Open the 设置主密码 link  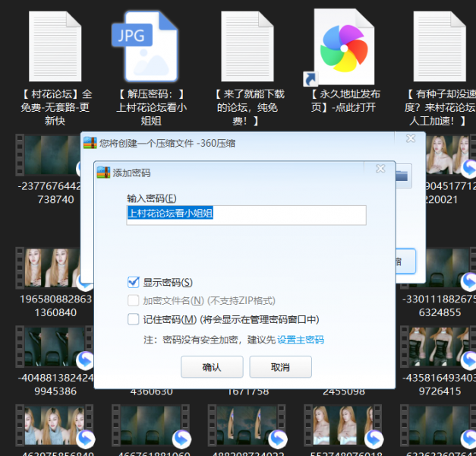[300, 340]
